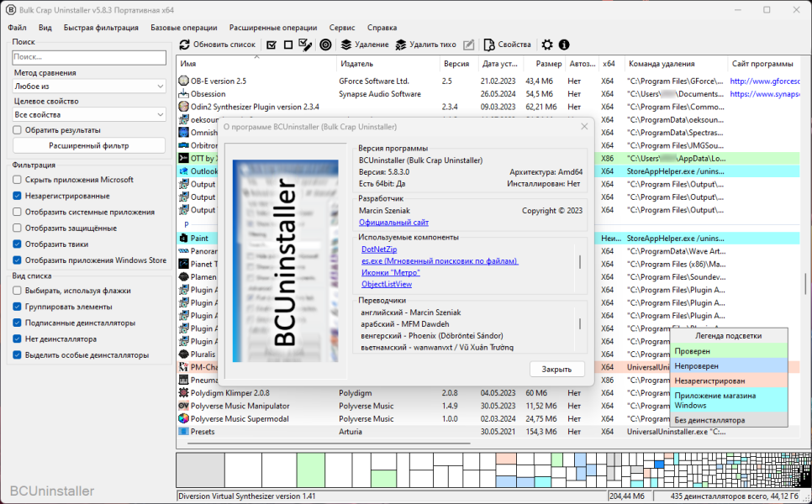812x504 pixels.
Task: Open the Вид menu
Action: click(x=45, y=28)
